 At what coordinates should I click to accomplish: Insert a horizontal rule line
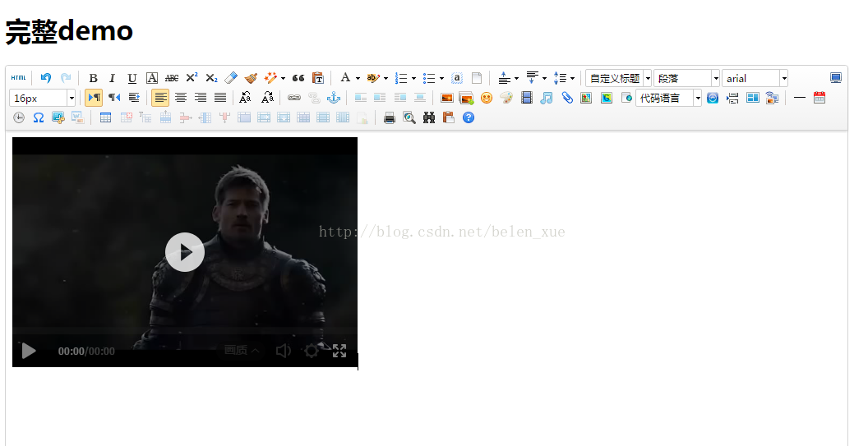tap(799, 98)
